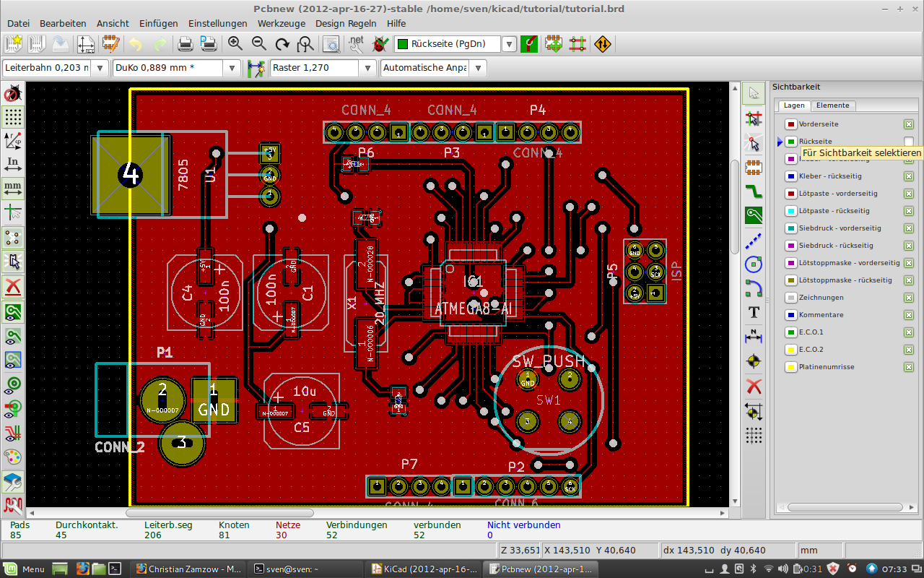924x578 pixels.
Task: Open the Datei menu
Action: coord(18,23)
